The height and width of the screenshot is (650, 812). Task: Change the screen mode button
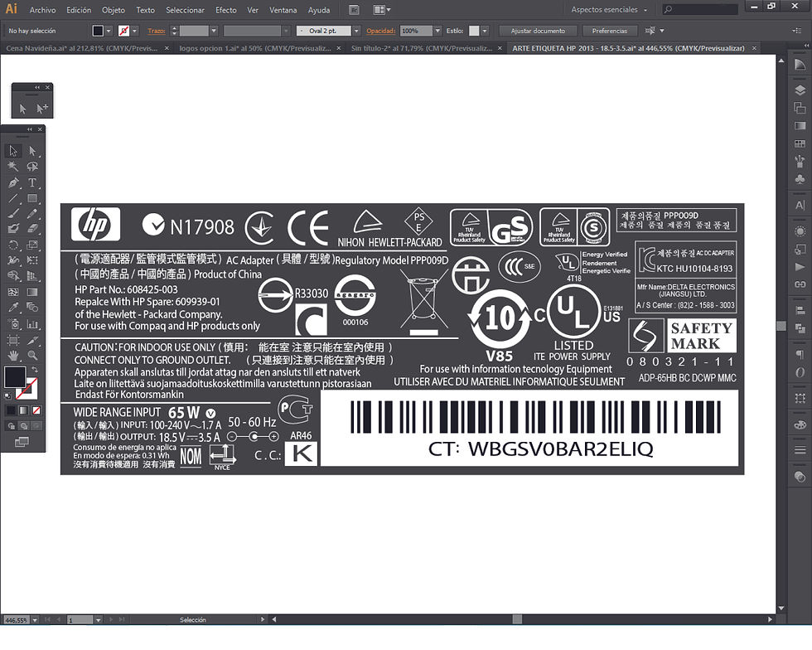[x=22, y=442]
